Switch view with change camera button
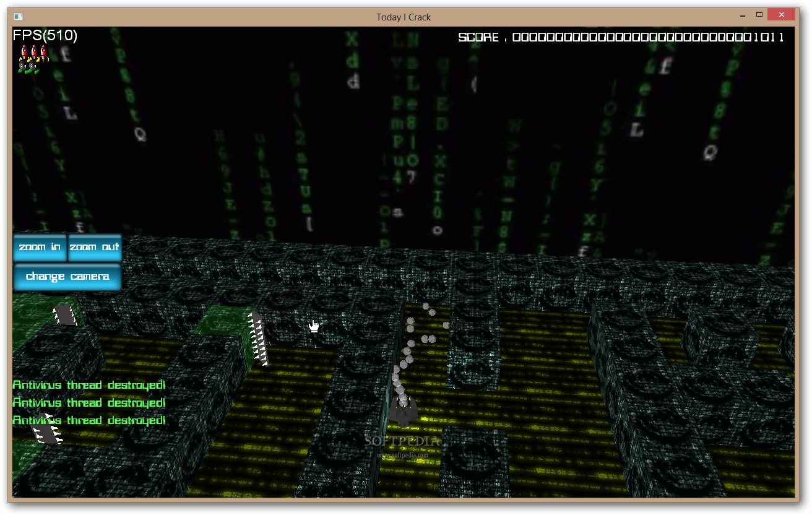812x515 pixels. pyautogui.click(x=67, y=277)
